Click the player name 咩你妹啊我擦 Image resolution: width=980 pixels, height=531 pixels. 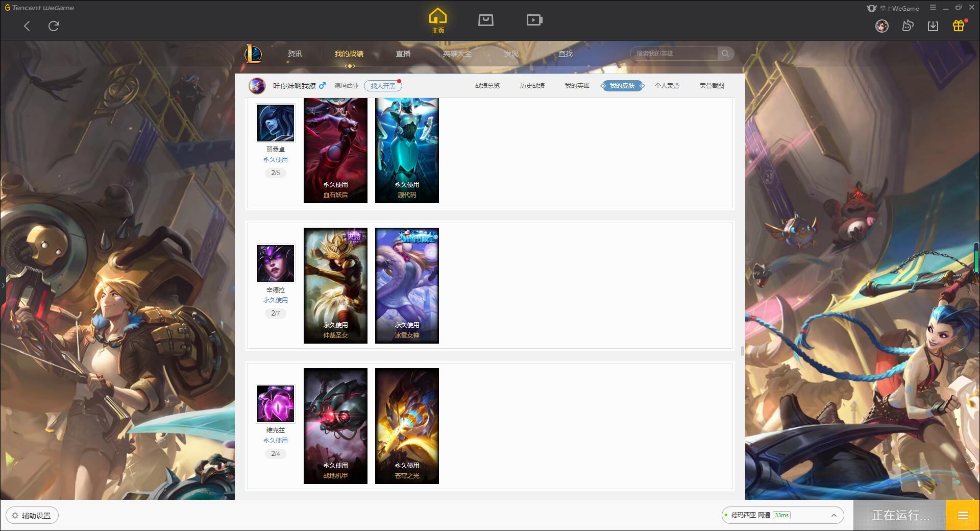click(295, 86)
